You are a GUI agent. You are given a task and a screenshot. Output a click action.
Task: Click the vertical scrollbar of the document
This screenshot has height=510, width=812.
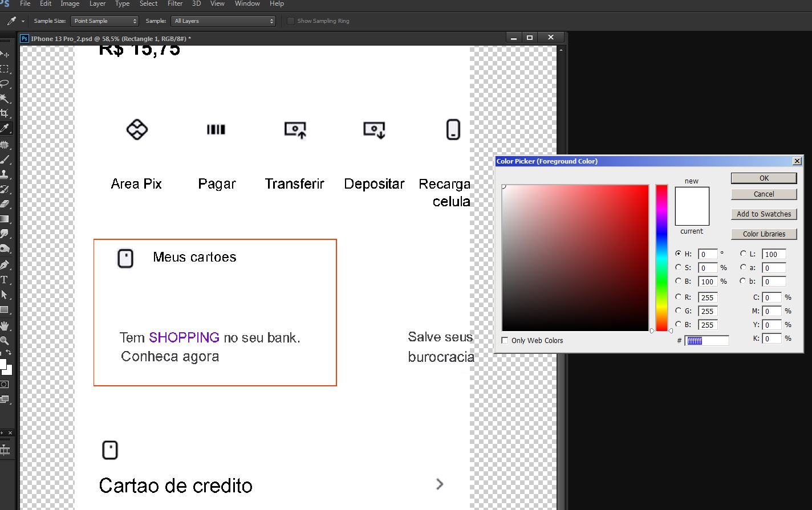point(561,278)
